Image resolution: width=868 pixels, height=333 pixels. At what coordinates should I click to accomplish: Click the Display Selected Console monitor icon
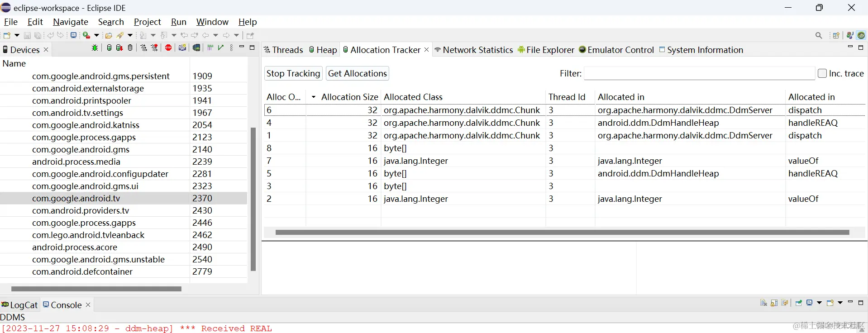(809, 302)
